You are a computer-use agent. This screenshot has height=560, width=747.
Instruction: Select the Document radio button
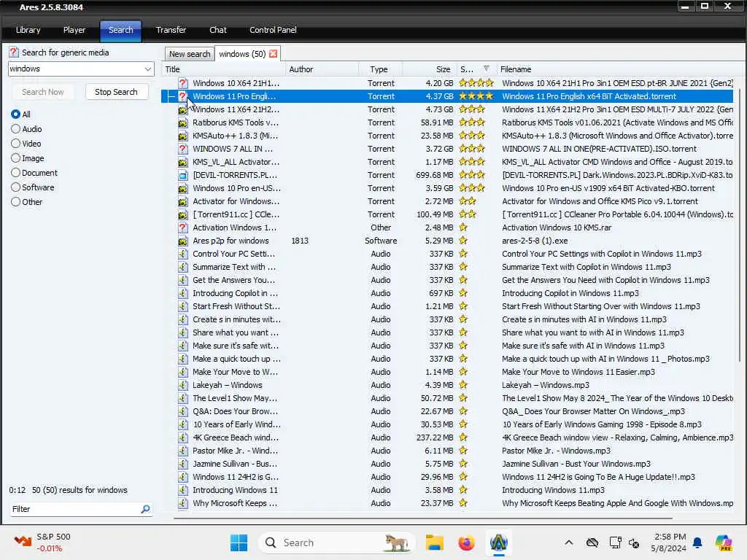[16, 173]
